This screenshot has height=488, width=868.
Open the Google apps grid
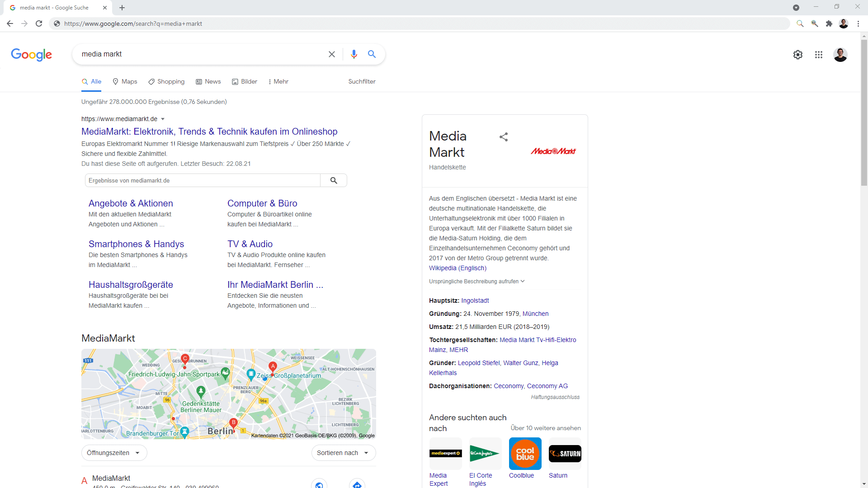tap(819, 55)
